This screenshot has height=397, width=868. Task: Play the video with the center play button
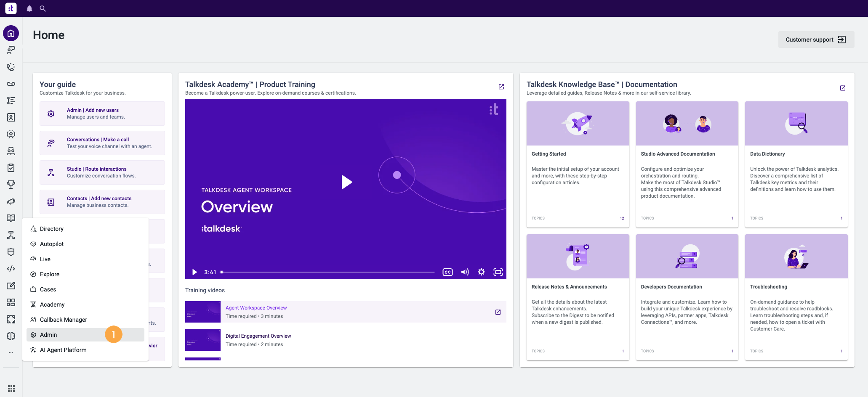point(346,182)
